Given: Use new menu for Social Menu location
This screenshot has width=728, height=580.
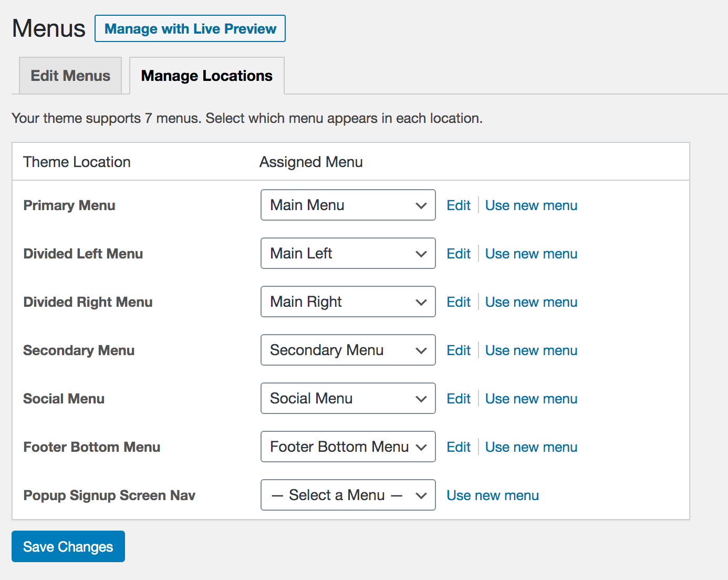Looking at the screenshot, I should click(531, 399).
